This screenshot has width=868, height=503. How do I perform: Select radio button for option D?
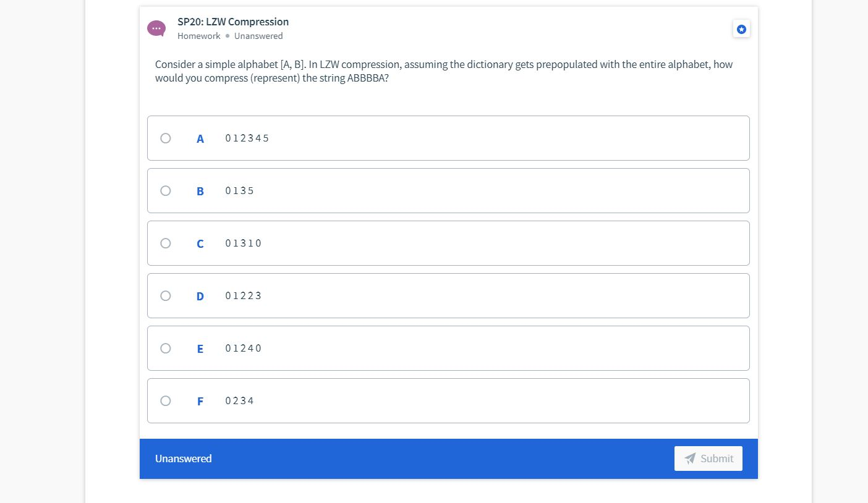pyautogui.click(x=166, y=296)
